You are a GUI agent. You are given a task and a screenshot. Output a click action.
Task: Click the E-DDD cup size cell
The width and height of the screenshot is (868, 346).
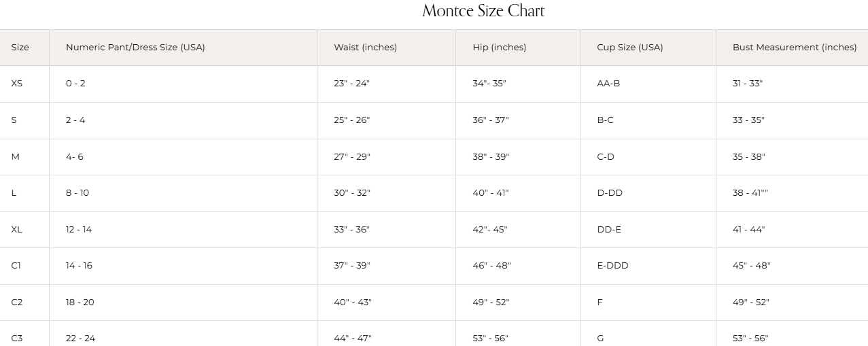pos(612,266)
